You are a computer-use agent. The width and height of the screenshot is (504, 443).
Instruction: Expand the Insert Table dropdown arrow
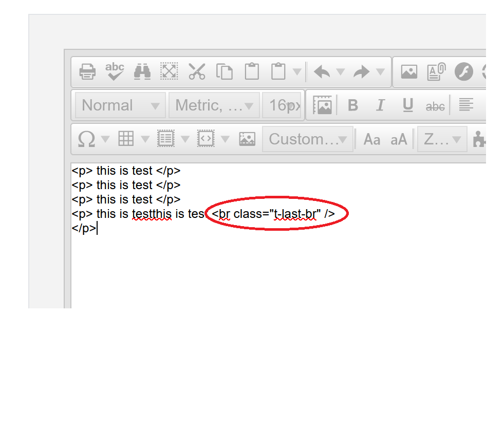145,139
